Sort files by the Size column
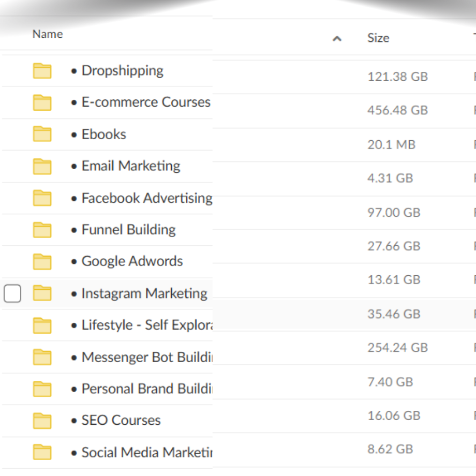The width and height of the screenshot is (476, 476). 378,38
